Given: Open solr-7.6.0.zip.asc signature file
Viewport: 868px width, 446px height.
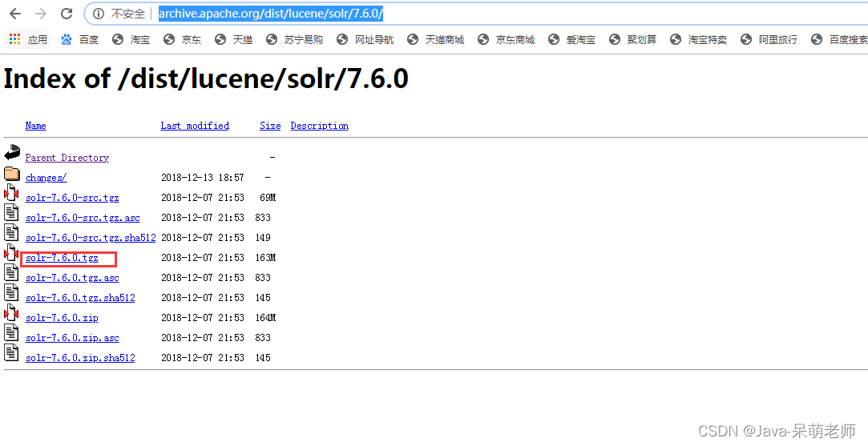Looking at the screenshot, I should point(72,338).
